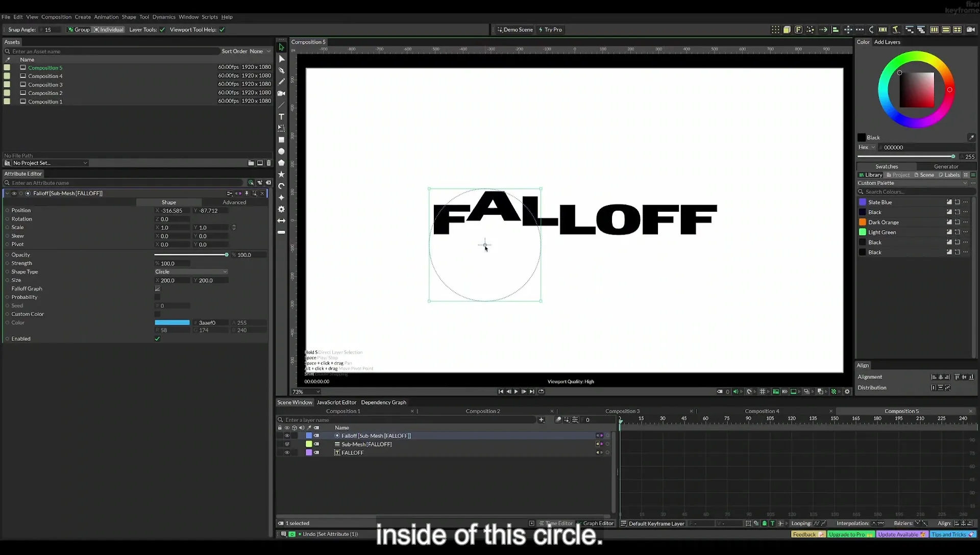Open the Shape Type dropdown
This screenshot has height=555, width=980.
point(191,272)
